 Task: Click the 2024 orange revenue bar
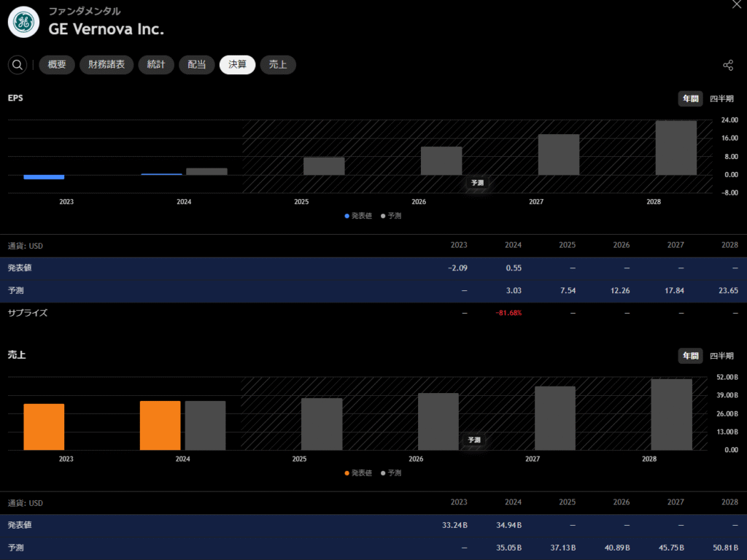pos(160,425)
